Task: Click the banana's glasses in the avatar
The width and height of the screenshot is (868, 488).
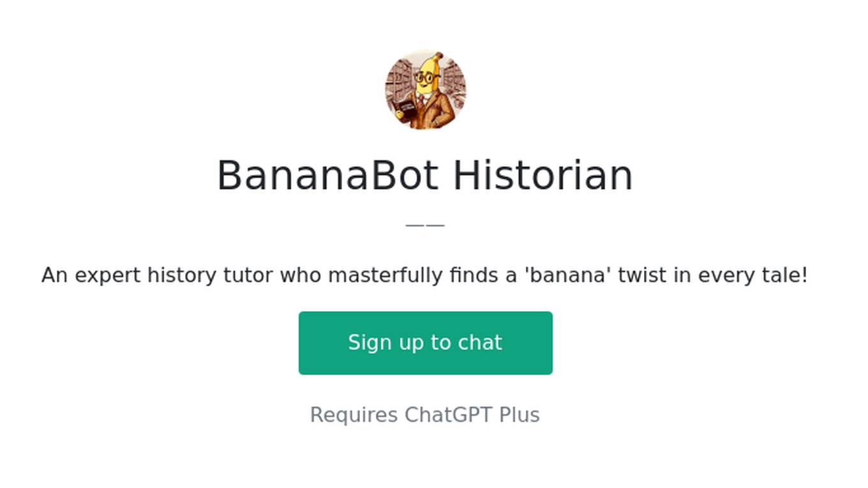Action: 424,78
